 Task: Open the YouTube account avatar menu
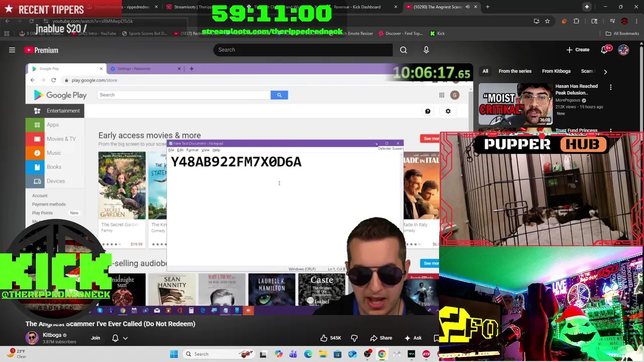[x=623, y=50]
